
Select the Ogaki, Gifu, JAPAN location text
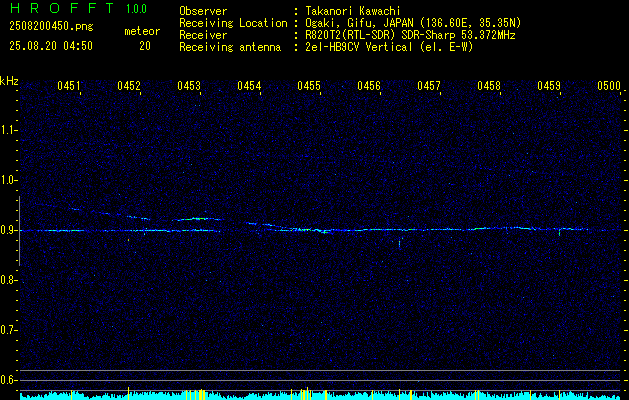coord(412,23)
